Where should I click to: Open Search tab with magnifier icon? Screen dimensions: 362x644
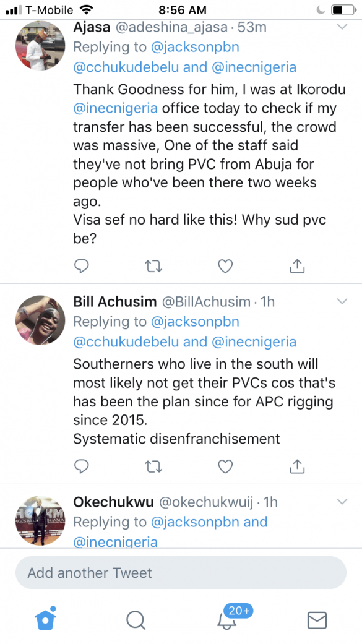136,620
